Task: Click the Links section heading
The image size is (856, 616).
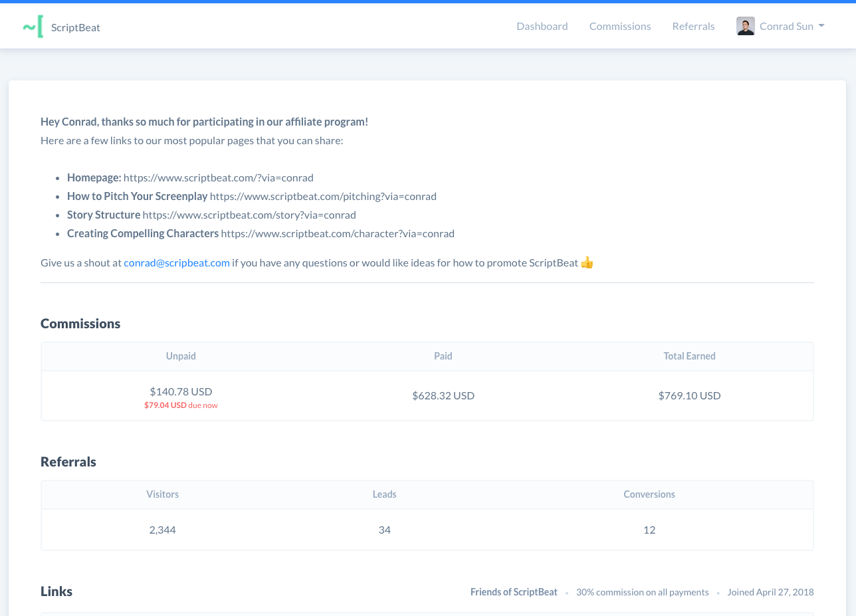Action: 56,591
